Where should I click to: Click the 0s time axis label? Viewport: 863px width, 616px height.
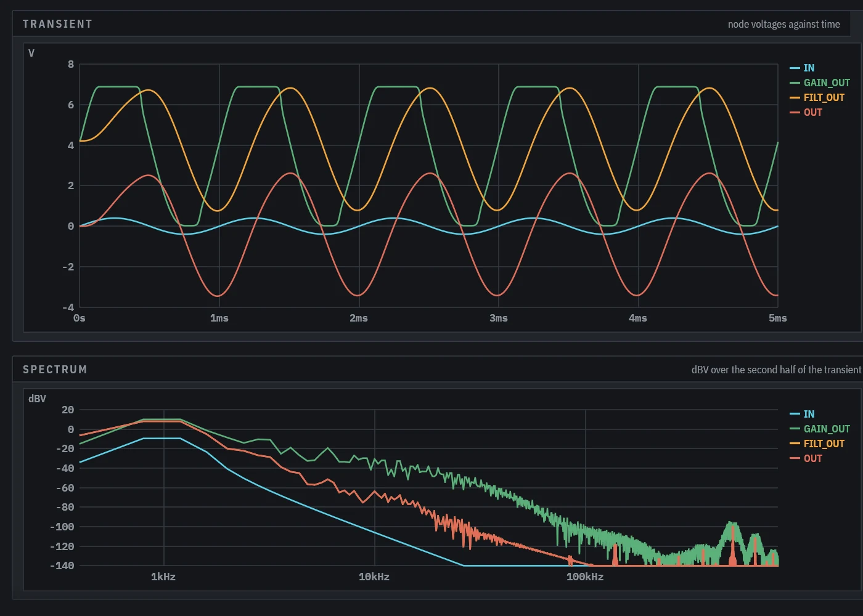(x=80, y=318)
